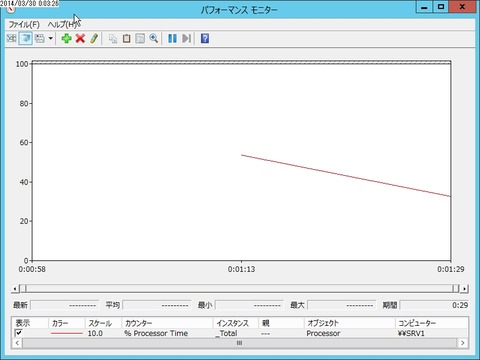Click the 最新 value field

(65, 305)
